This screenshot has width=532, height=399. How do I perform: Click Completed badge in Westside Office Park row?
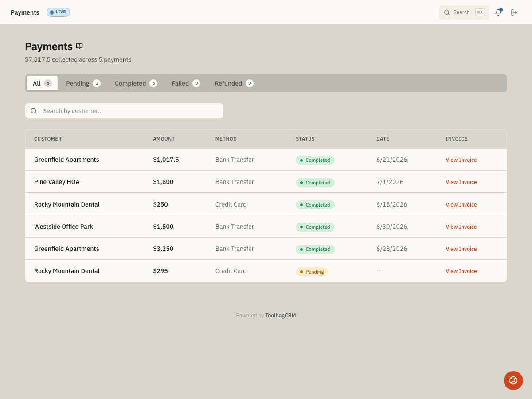[315, 227]
